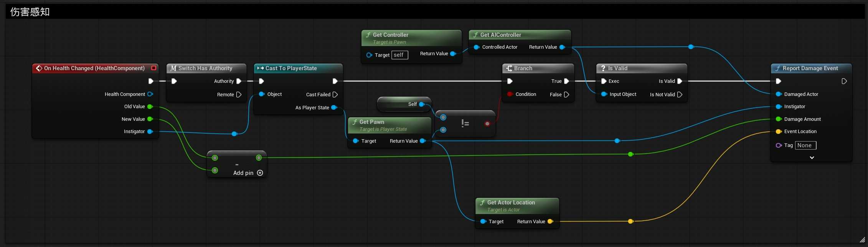Select the Get Actor Location node title

pyautogui.click(x=511, y=203)
